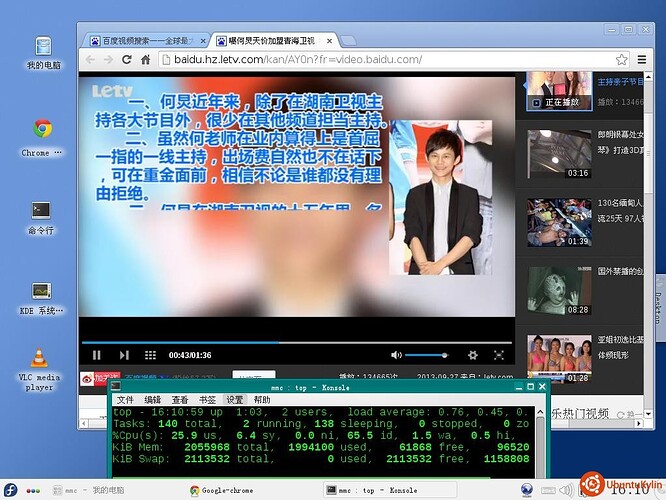This screenshot has height=500, width=666.
Task: Open a new Chrome tab
Action: pos(348,41)
